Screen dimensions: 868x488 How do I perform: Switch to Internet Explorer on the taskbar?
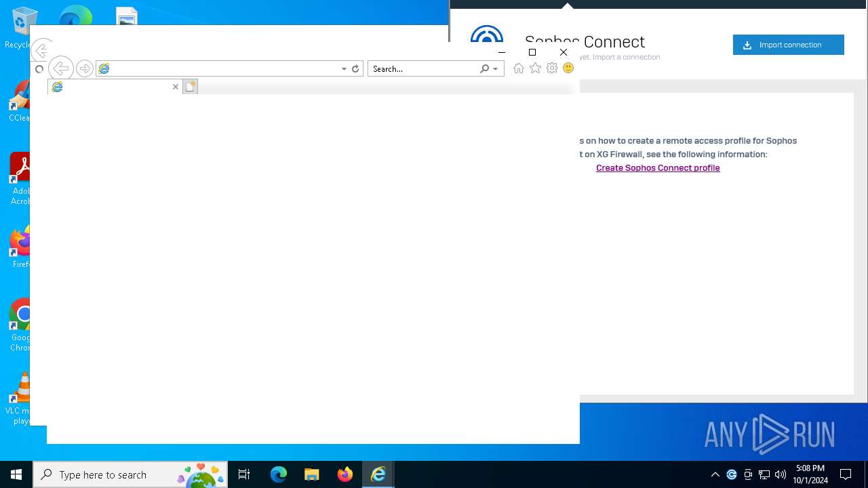click(x=378, y=474)
